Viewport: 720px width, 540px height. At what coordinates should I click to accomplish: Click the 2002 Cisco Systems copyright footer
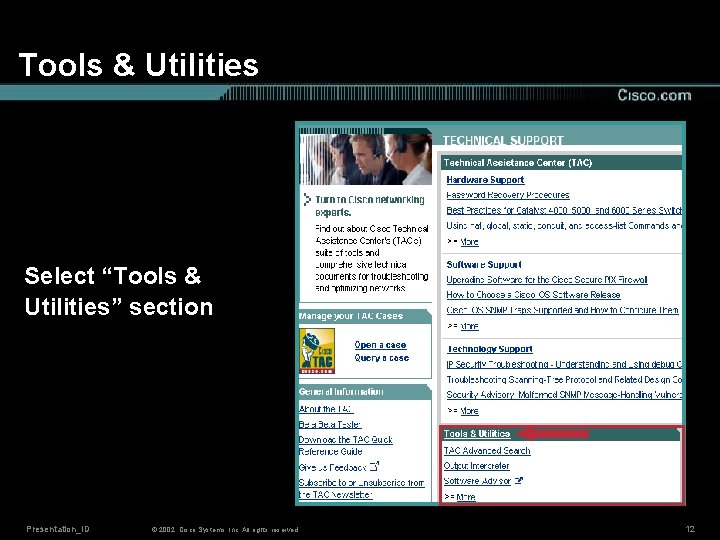click(225, 529)
